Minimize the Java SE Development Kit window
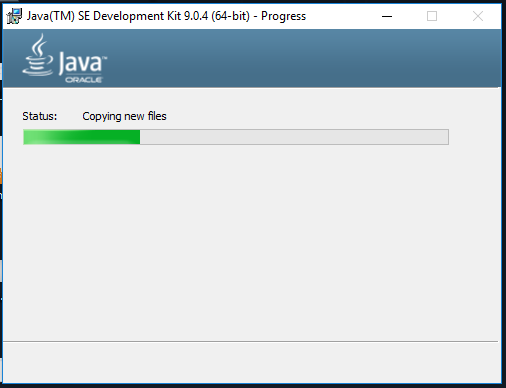Image resolution: width=506 pixels, height=388 pixels. pos(387,16)
